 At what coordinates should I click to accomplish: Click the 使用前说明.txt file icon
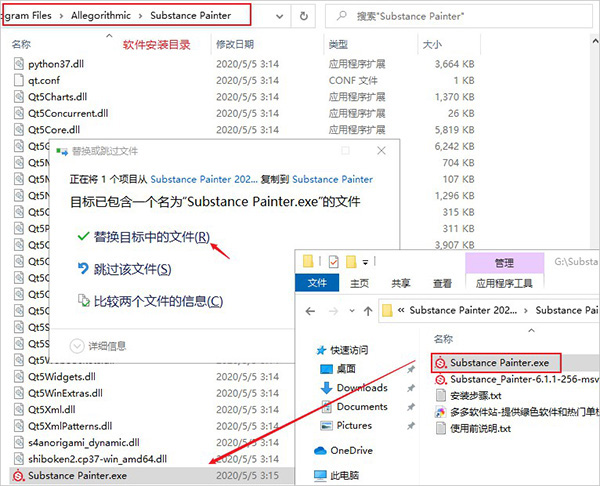pyautogui.click(x=441, y=428)
